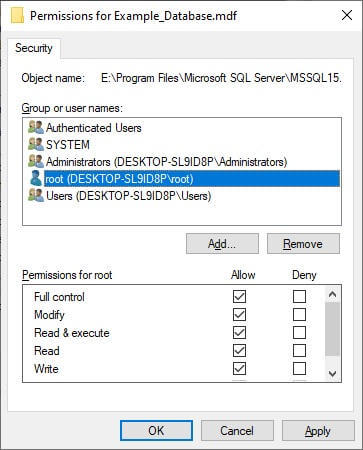The width and height of the screenshot is (363, 450).
Task: Apply the permission changes
Action: click(318, 431)
